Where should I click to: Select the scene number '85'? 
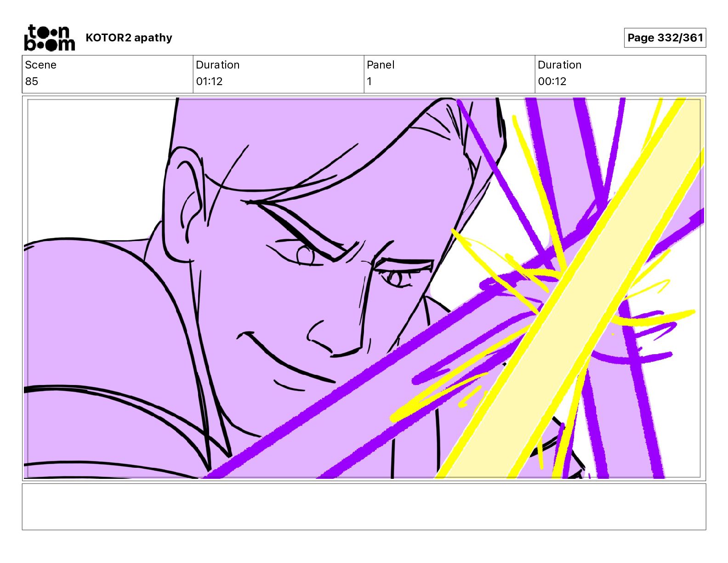pyautogui.click(x=32, y=81)
